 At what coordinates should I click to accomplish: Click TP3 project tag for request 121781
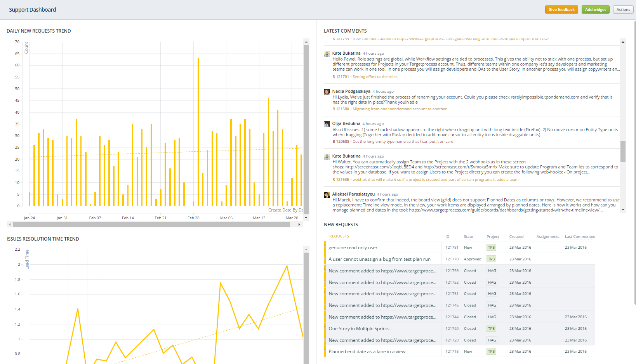(x=491, y=248)
